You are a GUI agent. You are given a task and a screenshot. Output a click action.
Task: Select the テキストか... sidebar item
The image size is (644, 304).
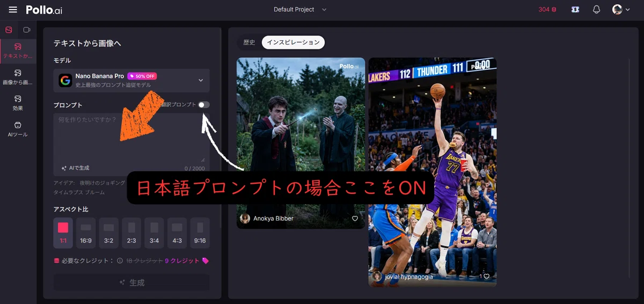point(18,51)
